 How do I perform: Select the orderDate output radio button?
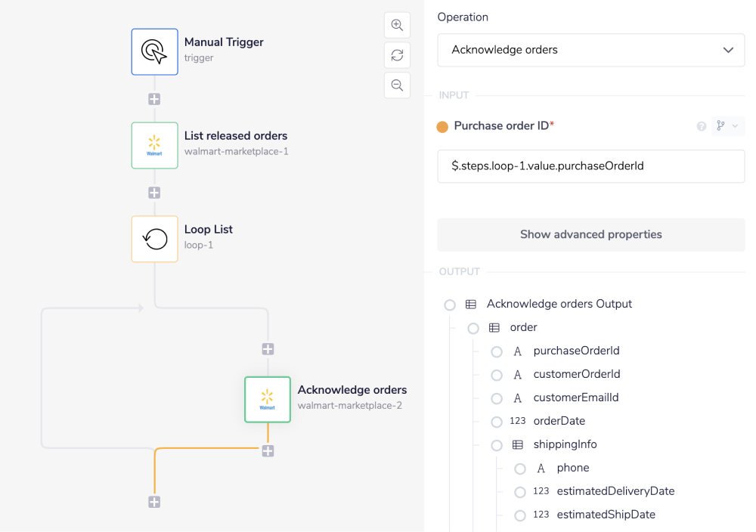pos(497,422)
